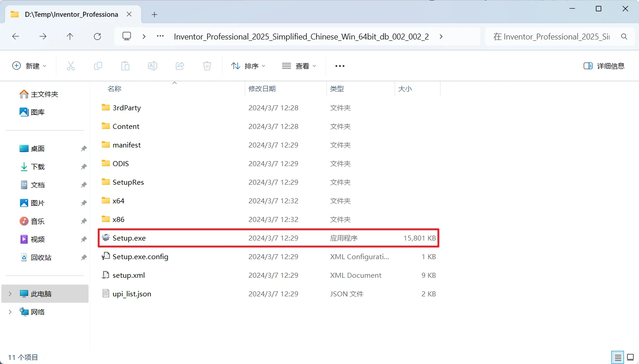Switch to details list view icon
Image resolution: width=639 pixels, height=364 pixels.
pos(617,357)
